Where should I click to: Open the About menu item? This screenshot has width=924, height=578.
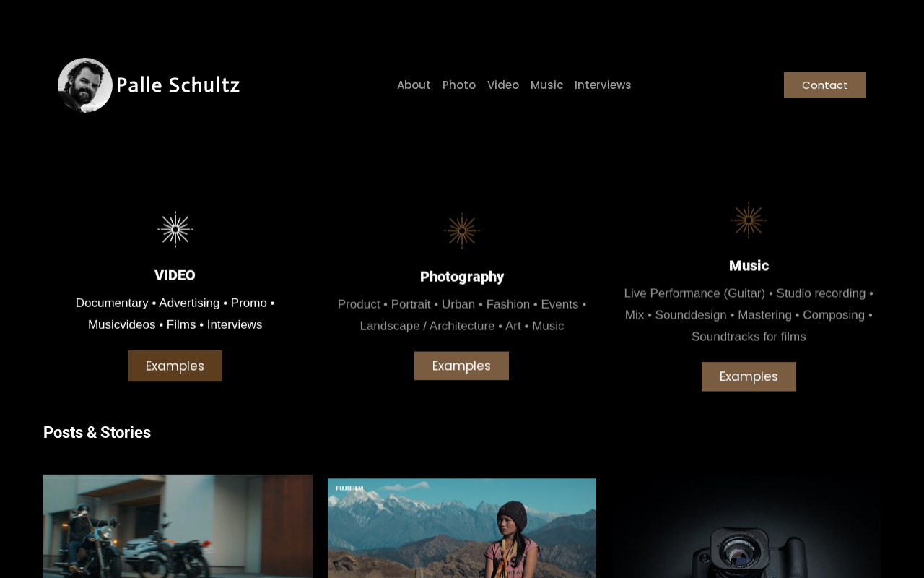(x=414, y=85)
